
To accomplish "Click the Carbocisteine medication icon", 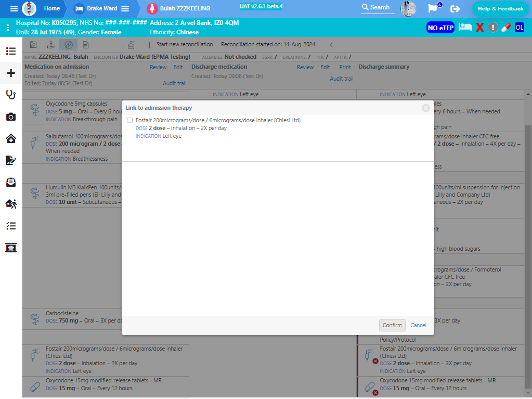I will coord(35,319).
